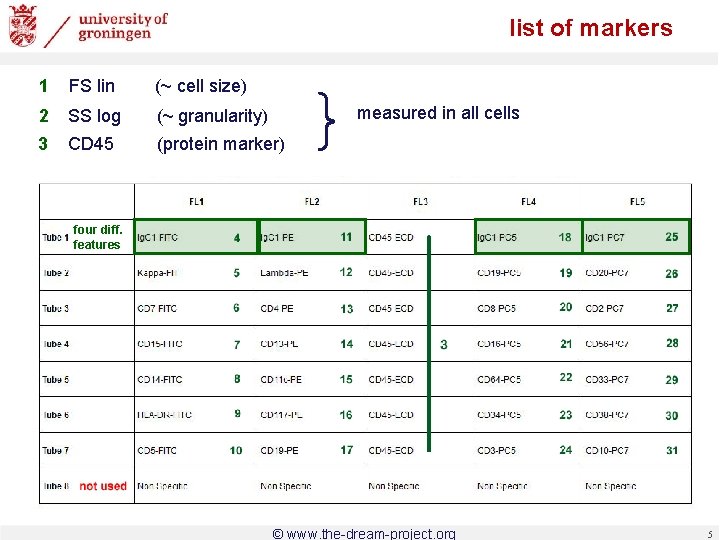Click the 'IgG1 PC7' cell numbered 25
The width and height of the screenshot is (720, 540).
click(636, 237)
